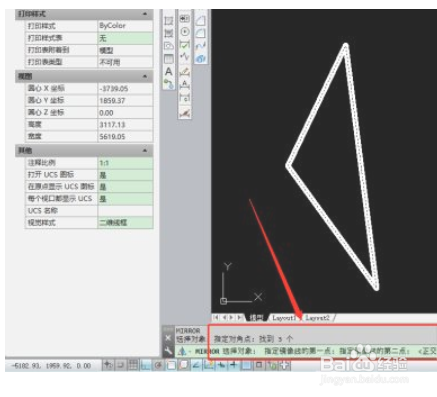The height and width of the screenshot is (397, 437).
Task: Toggle quick properties in status bar
Action: pyautogui.click(x=259, y=365)
